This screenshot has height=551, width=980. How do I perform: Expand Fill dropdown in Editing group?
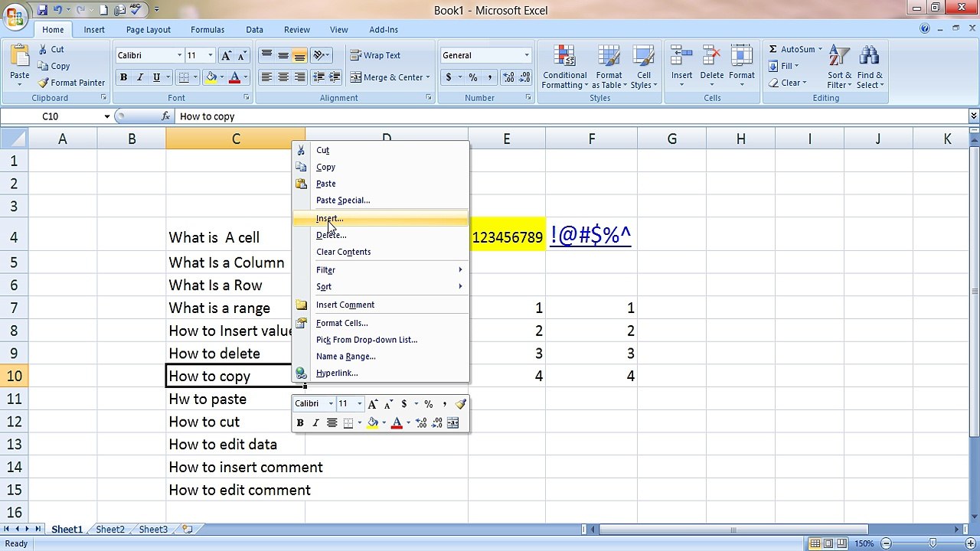pos(796,66)
